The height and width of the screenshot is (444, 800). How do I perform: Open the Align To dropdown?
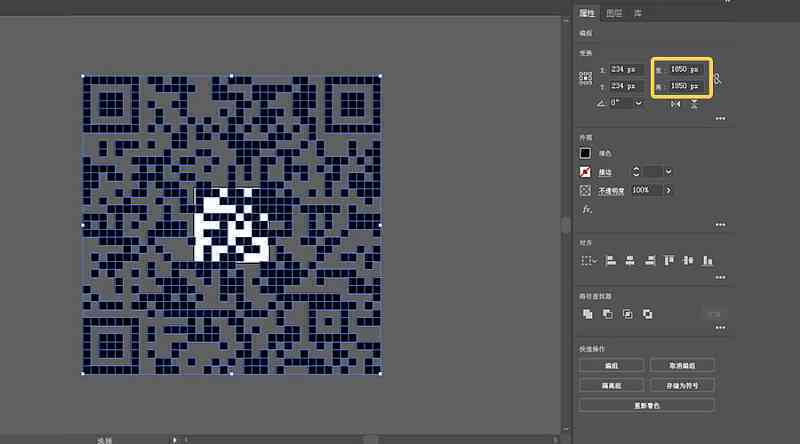pyautogui.click(x=588, y=261)
